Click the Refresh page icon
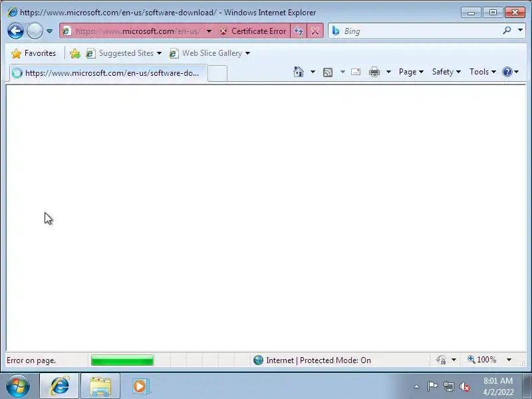Image resolution: width=532 pixels, height=399 pixels. [x=299, y=31]
